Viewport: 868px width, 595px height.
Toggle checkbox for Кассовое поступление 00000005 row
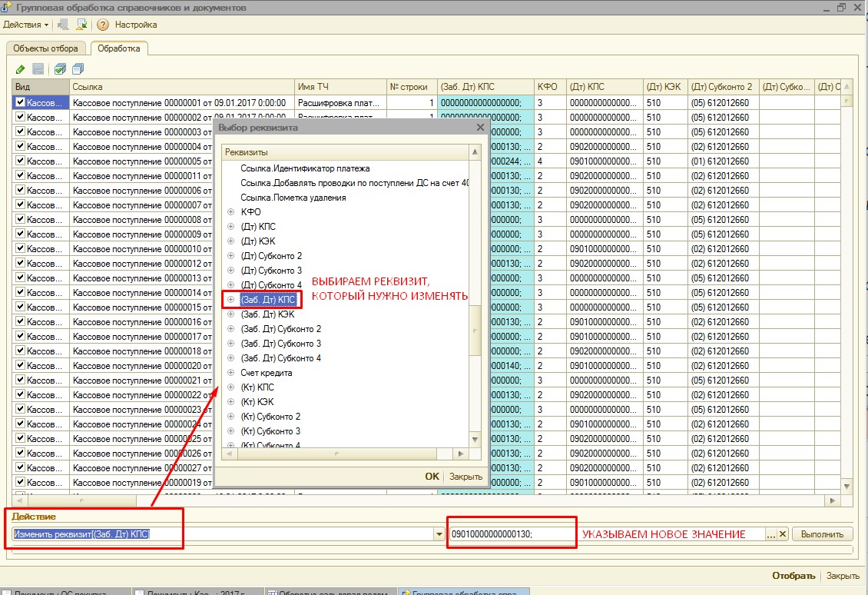click(x=21, y=161)
